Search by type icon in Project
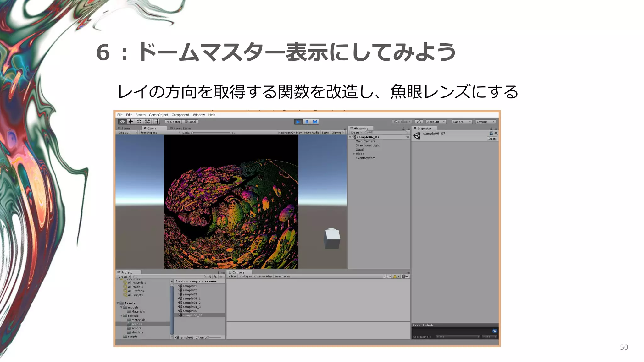Screen dimensions: 644x362 [210, 277]
